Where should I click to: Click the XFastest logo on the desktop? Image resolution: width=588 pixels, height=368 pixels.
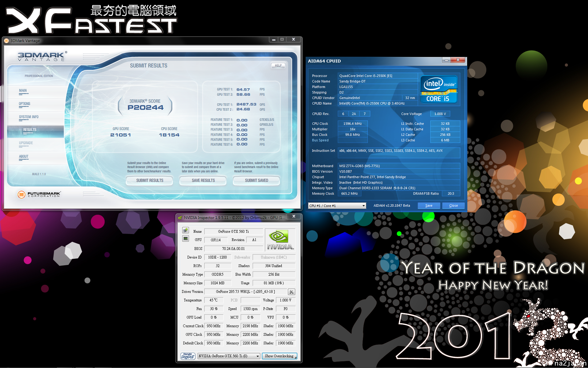[x=91, y=19]
